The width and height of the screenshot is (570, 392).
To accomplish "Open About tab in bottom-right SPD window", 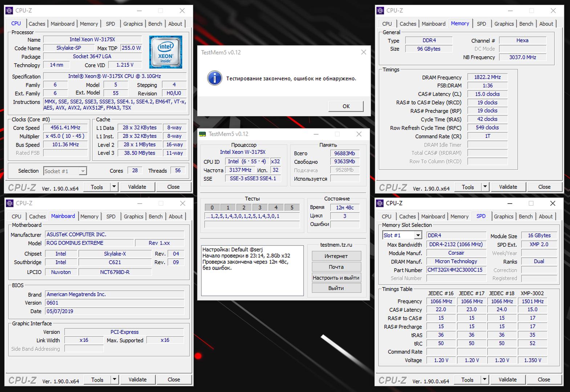I will coord(546,216).
